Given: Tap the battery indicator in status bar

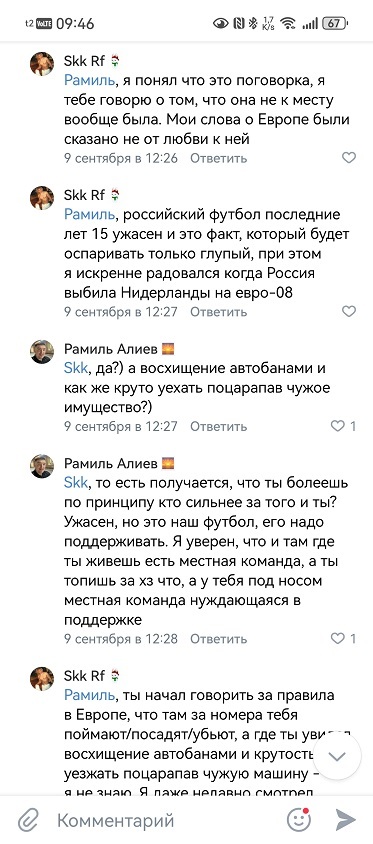Looking at the screenshot, I should (x=335, y=23).
